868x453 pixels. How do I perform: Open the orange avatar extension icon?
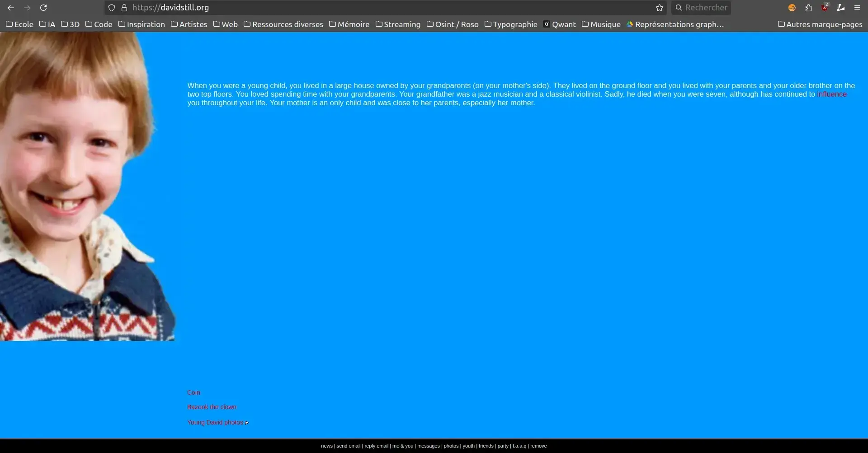tap(792, 8)
